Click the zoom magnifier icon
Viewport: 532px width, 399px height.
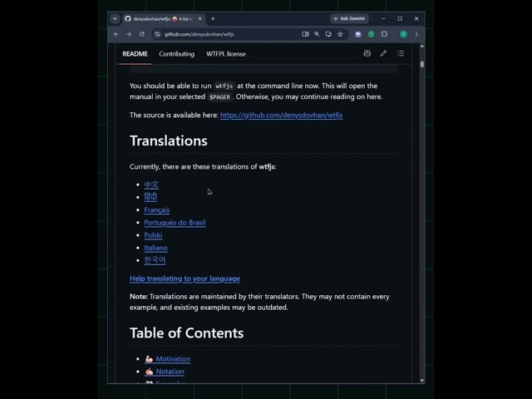(317, 34)
